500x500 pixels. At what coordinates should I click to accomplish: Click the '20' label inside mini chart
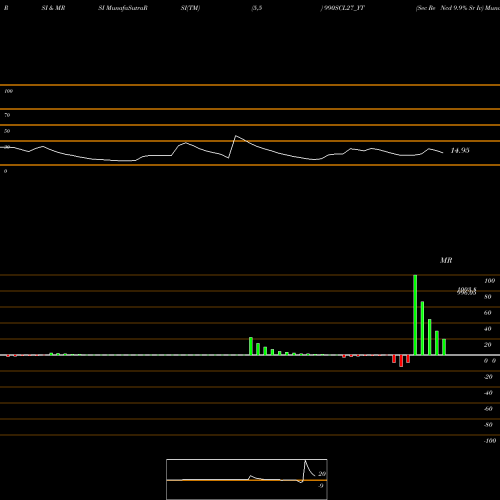click(322, 474)
